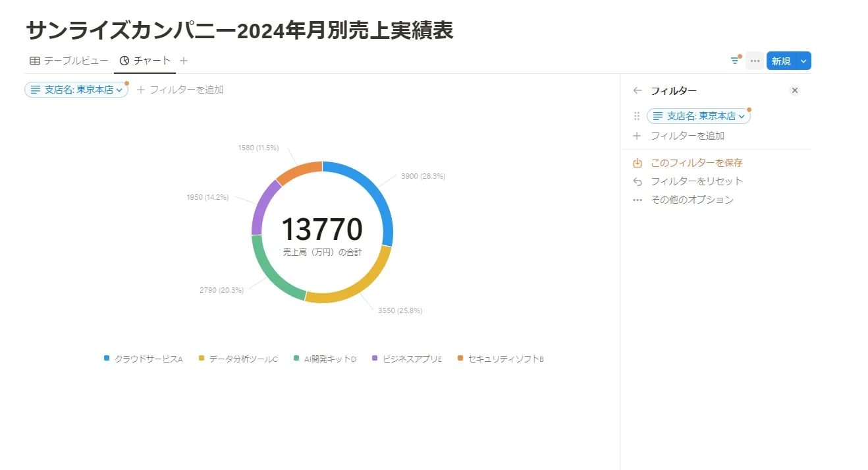The height and width of the screenshot is (470, 868).
Task: Click フィルターを追加 below the tabs
Action: pyautogui.click(x=180, y=90)
